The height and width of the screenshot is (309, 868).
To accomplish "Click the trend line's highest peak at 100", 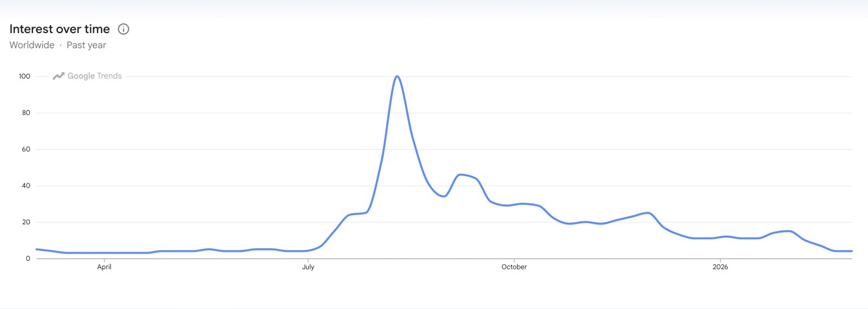I will (397, 76).
